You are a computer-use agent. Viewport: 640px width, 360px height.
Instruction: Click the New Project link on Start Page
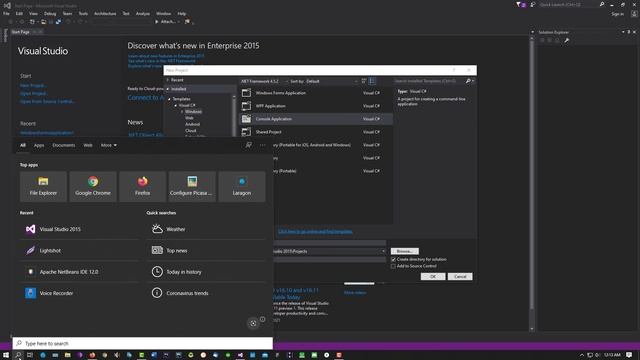[32, 86]
